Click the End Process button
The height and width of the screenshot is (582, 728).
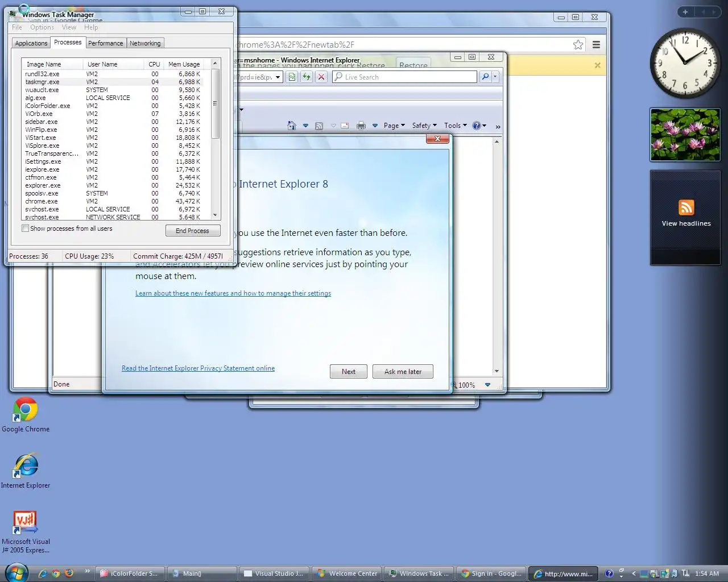[193, 231]
